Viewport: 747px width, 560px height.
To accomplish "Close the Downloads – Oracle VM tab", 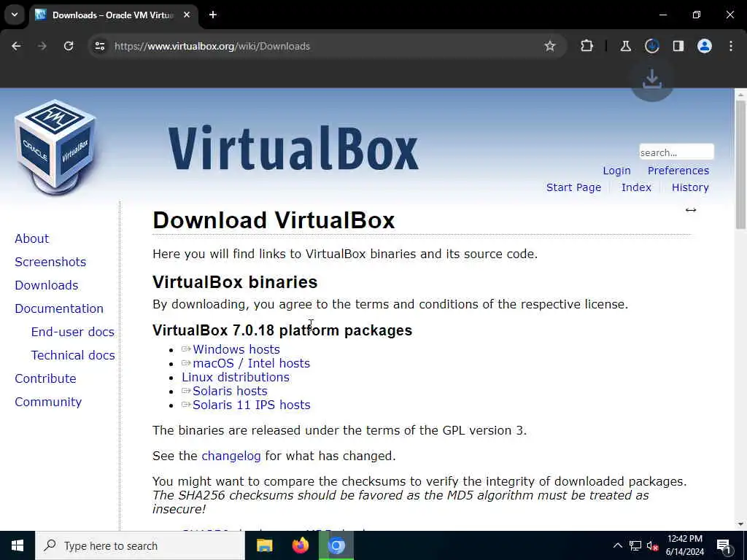I will pos(187,15).
